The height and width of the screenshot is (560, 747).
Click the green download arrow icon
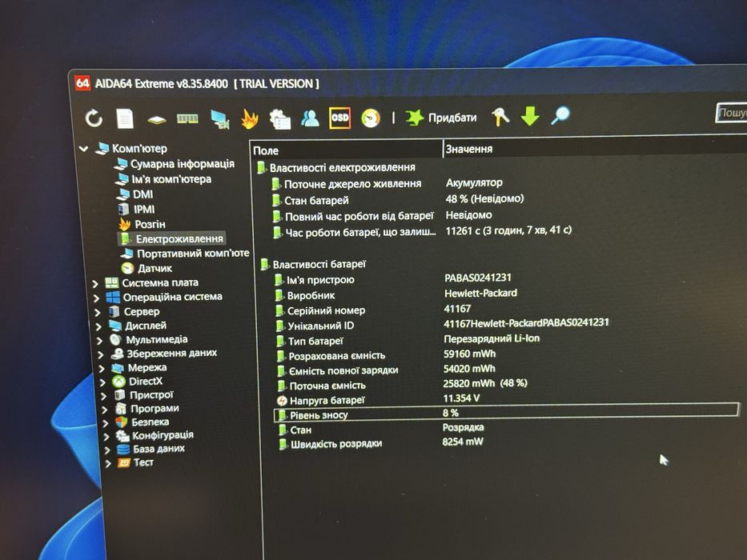[530, 116]
